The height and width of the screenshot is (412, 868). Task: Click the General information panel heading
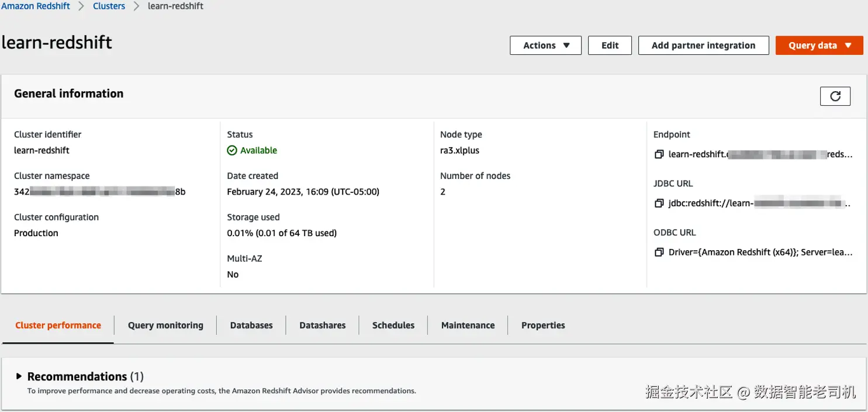click(x=68, y=94)
